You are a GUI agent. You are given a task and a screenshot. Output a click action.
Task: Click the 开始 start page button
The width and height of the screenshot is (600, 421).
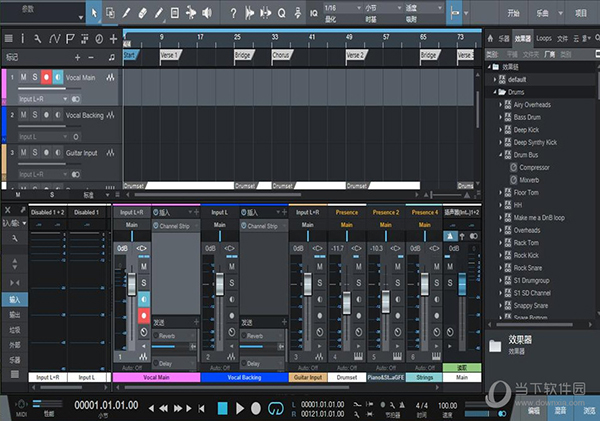(513, 13)
